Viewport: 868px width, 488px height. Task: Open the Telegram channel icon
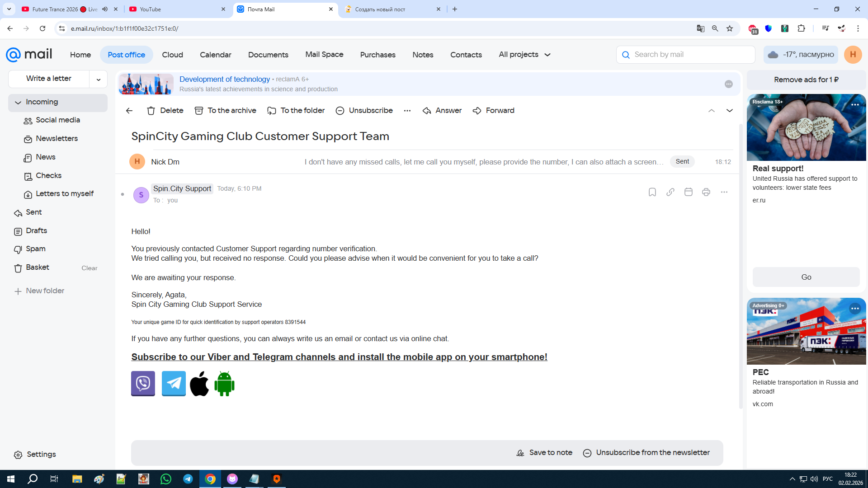click(x=174, y=384)
